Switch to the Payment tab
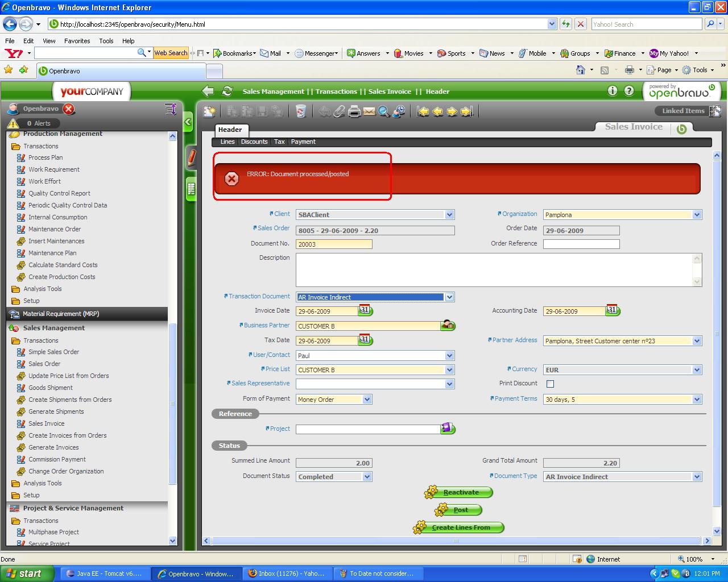The image size is (728, 582). 303,142
